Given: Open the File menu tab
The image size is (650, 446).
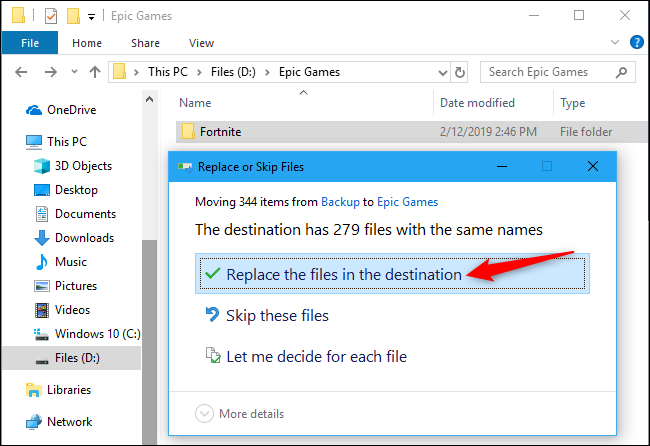Looking at the screenshot, I should 30,43.
